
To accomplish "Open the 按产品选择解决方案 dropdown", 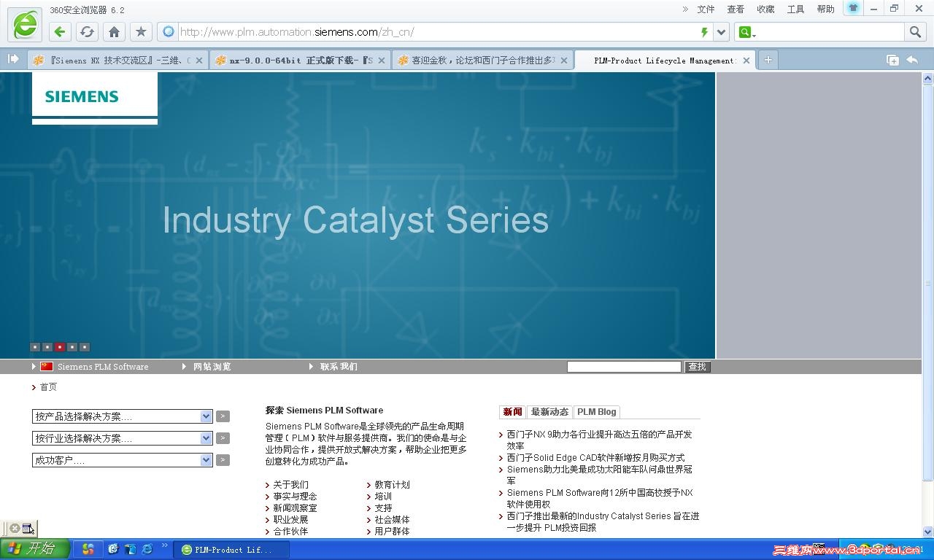I will [123, 416].
